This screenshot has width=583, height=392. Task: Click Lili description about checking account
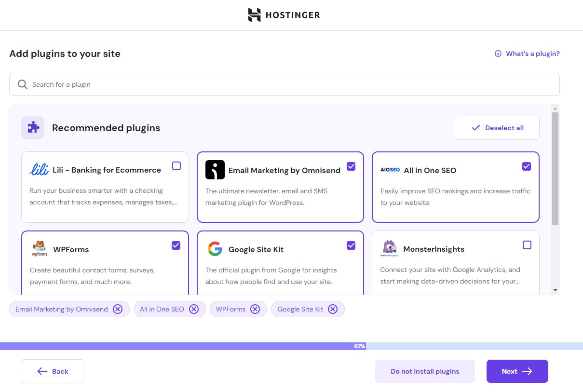click(103, 196)
